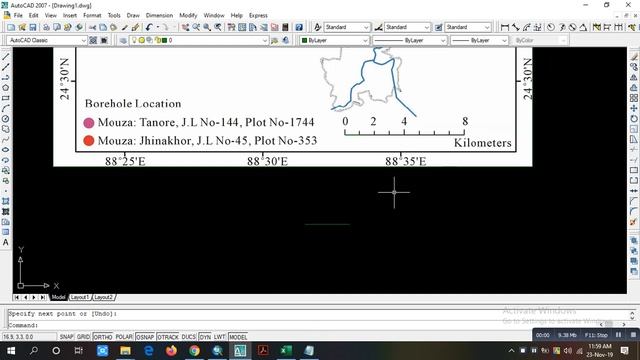This screenshot has height=360, width=640.
Task: Toggle OTRACK in status bar
Action: [x=168, y=337]
